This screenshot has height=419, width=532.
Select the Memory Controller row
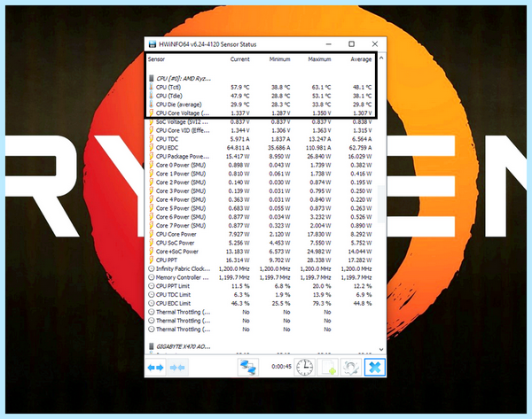coord(261,277)
